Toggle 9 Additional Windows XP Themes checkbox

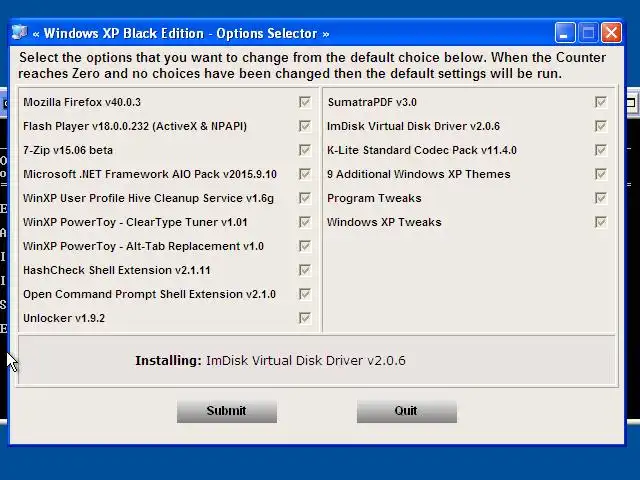(x=600, y=174)
